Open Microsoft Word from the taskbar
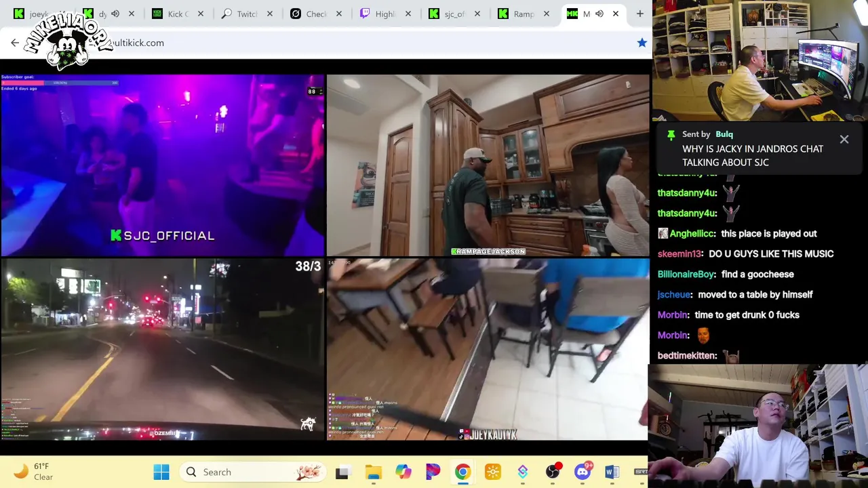Screen dimensions: 868x488 [612, 472]
